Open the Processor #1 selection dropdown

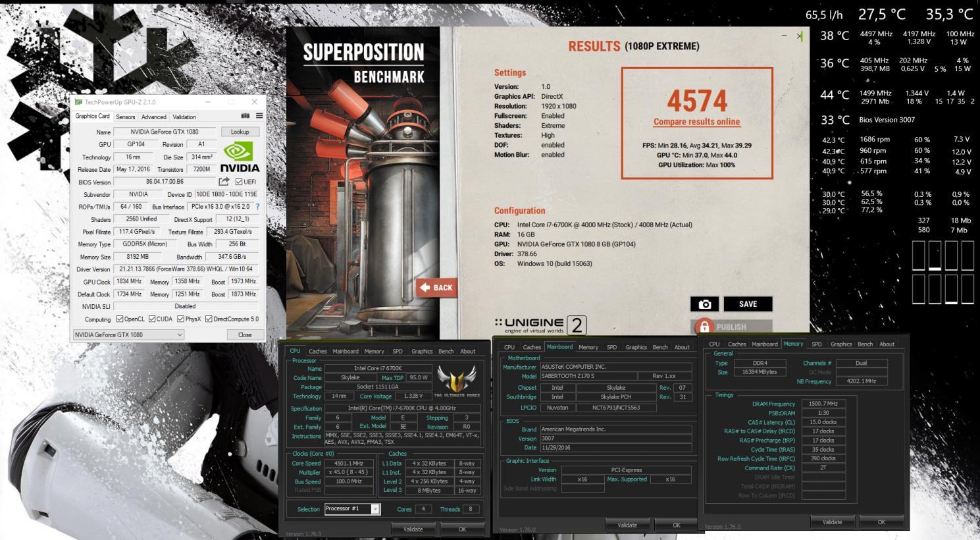point(352,508)
